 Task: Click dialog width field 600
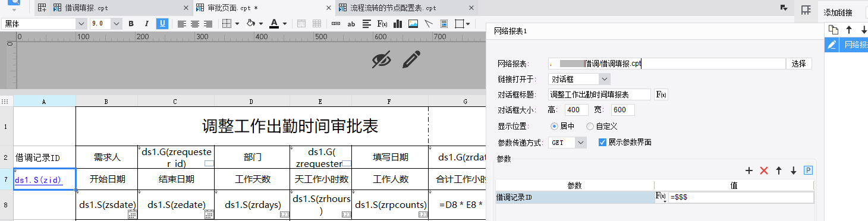(622, 110)
